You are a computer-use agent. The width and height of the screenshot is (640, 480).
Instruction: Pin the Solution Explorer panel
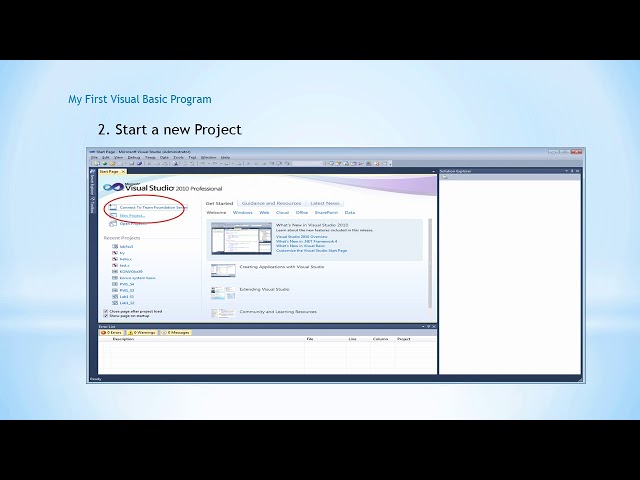click(x=572, y=171)
